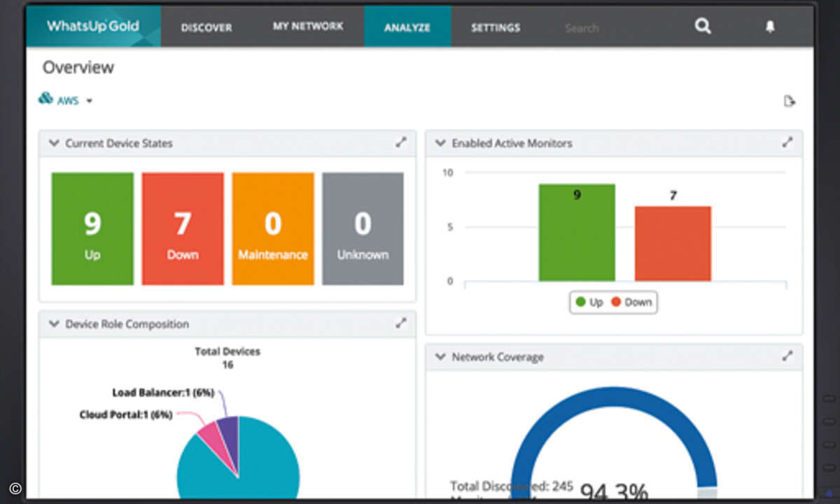
Task: Click the red Down bar in chart
Action: (673, 244)
